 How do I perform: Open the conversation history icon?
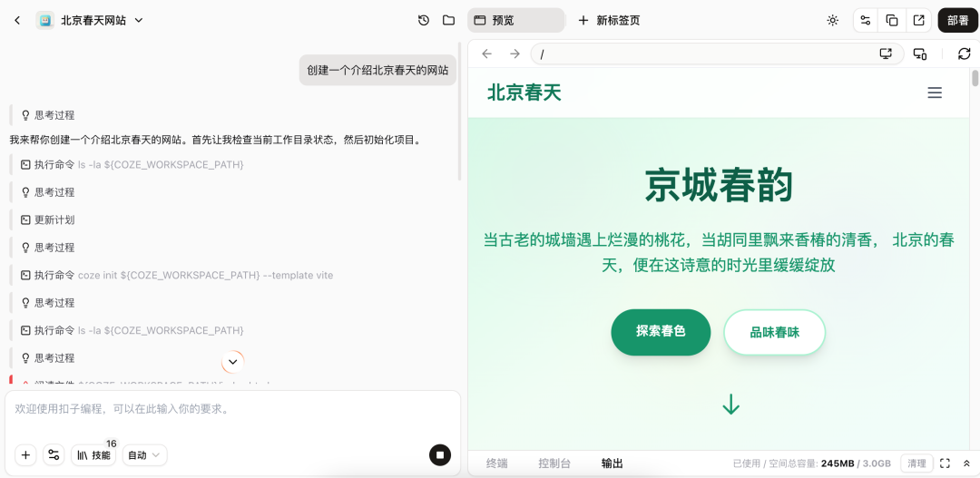click(424, 20)
